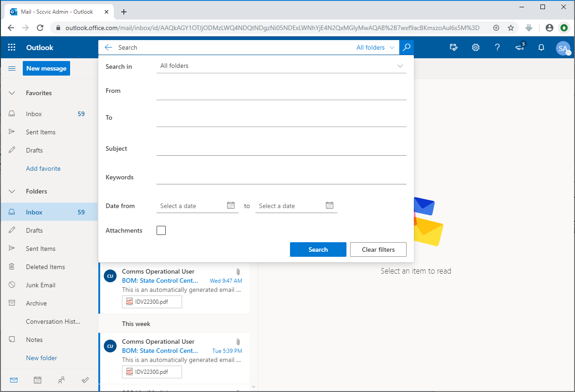Open the Deleted Items folder
The height and width of the screenshot is (392, 575).
(x=46, y=267)
